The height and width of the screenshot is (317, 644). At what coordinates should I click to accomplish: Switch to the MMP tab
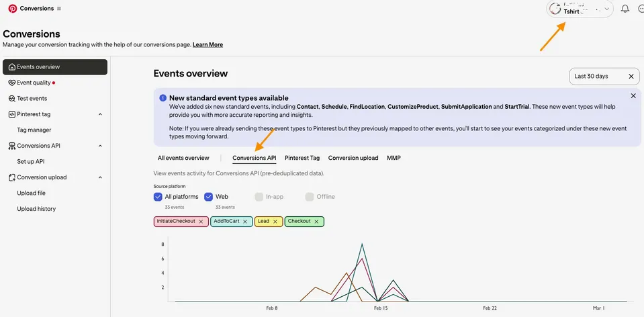tap(394, 158)
